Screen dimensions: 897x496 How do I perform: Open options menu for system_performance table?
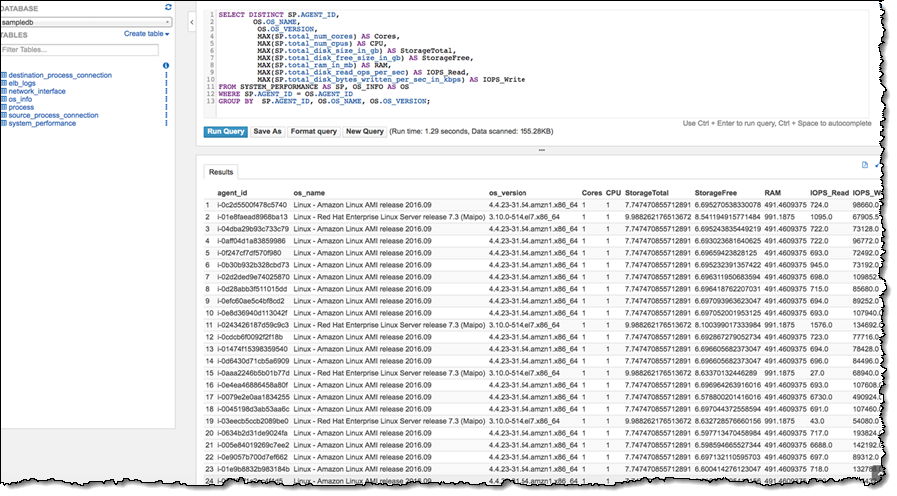(165, 123)
